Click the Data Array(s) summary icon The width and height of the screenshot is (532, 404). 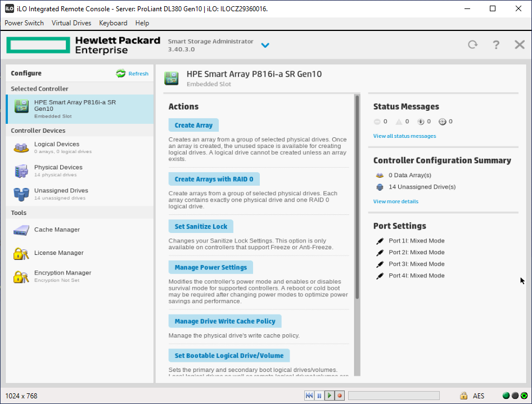[x=380, y=176]
